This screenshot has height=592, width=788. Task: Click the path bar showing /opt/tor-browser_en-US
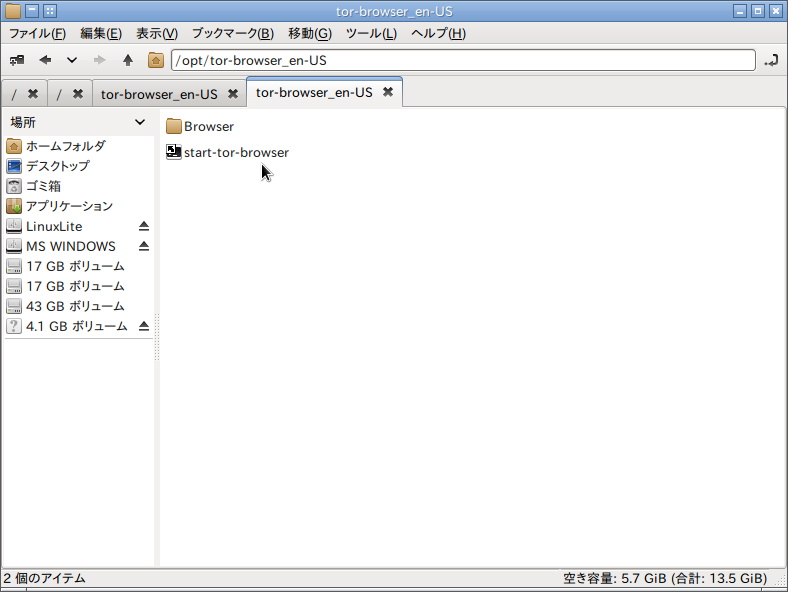pyautogui.click(x=463, y=60)
